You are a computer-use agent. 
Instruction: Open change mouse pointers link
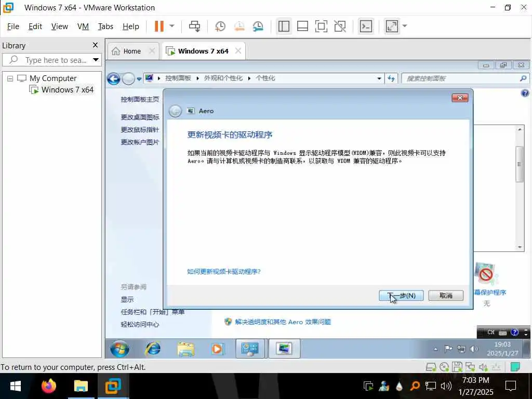(x=140, y=129)
